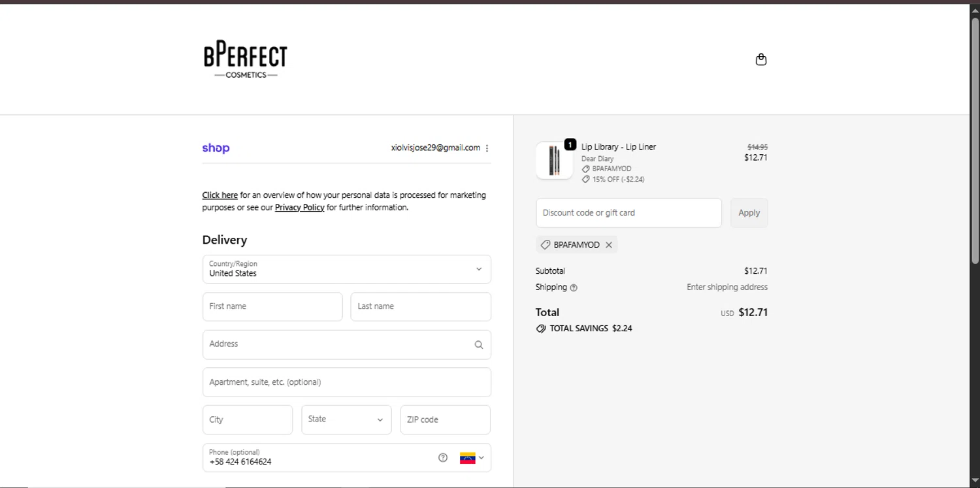980x488 pixels.
Task: Click the BPAFAMYOD code under product
Action: tap(612, 169)
